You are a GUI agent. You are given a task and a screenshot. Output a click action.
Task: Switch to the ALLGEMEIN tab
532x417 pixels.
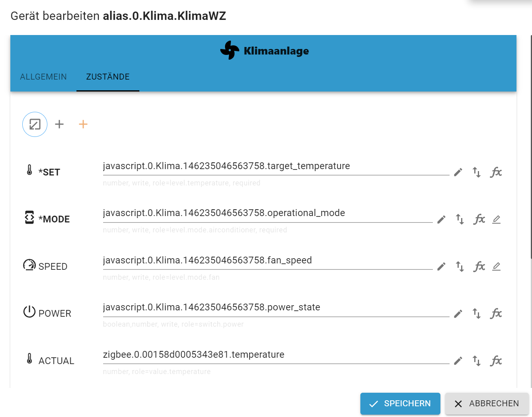point(43,77)
